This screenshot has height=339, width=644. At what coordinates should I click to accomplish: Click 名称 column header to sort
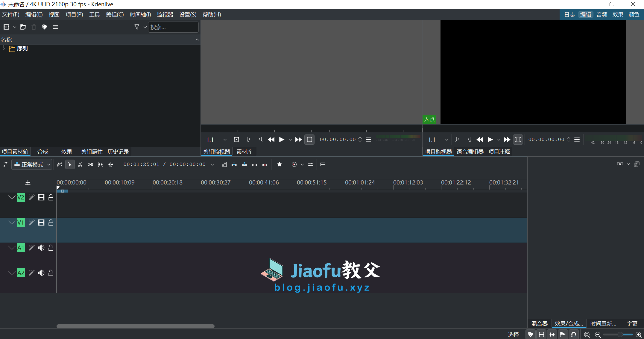click(100, 40)
